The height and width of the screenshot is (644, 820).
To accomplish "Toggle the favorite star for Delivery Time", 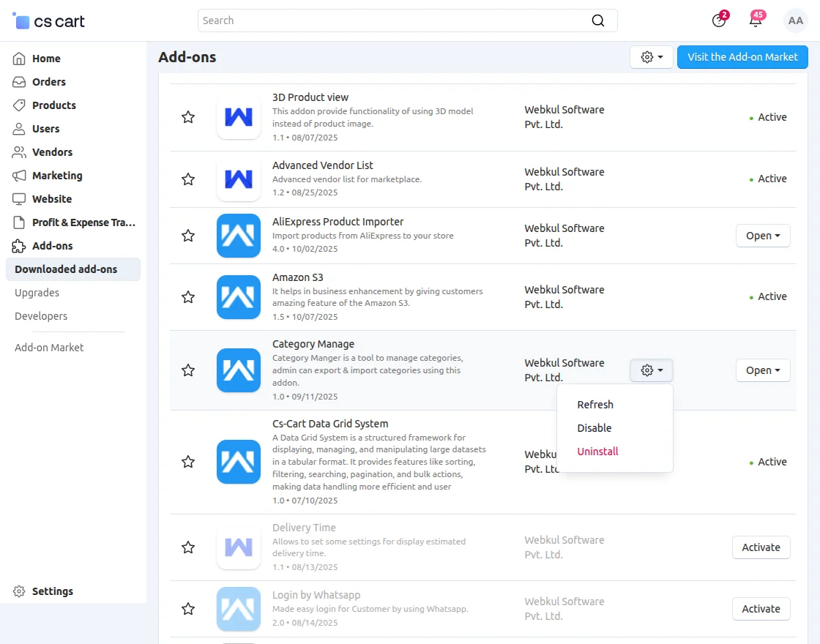I will (188, 547).
